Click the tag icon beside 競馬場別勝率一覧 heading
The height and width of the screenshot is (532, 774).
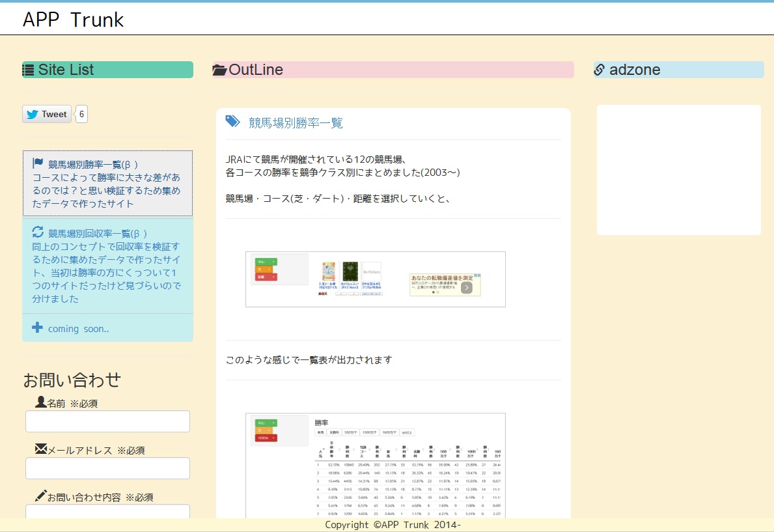[x=232, y=122]
